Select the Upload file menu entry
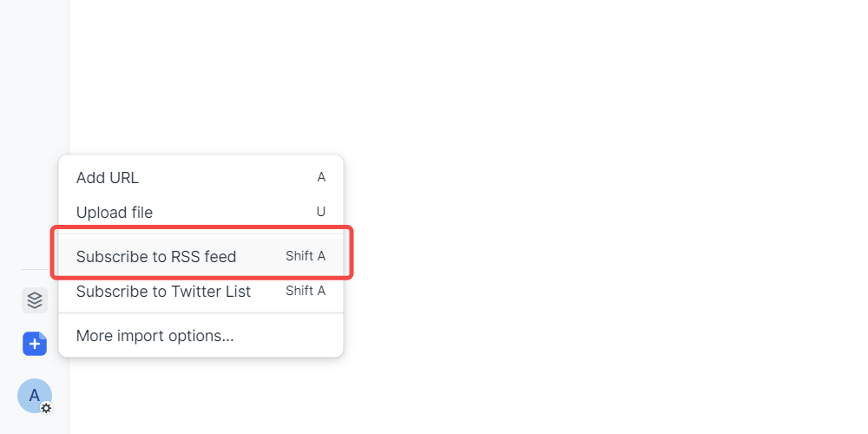Screen dimensions: 868x434 [x=115, y=213]
